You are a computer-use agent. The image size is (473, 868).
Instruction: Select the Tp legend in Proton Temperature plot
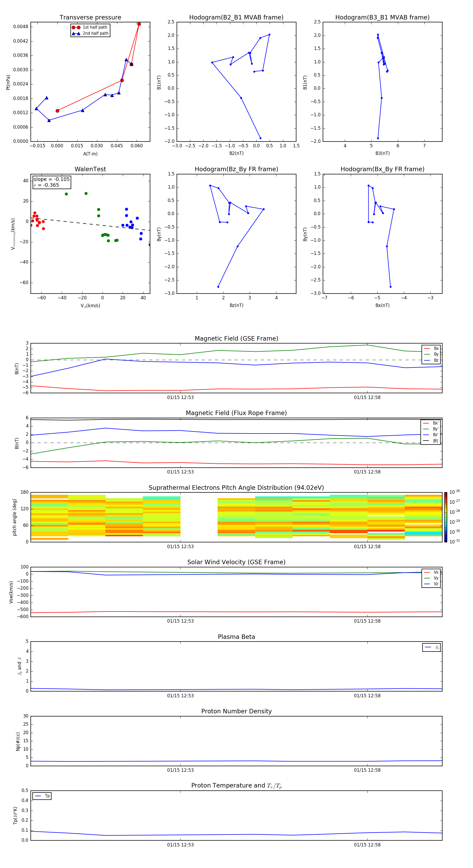click(42, 796)
